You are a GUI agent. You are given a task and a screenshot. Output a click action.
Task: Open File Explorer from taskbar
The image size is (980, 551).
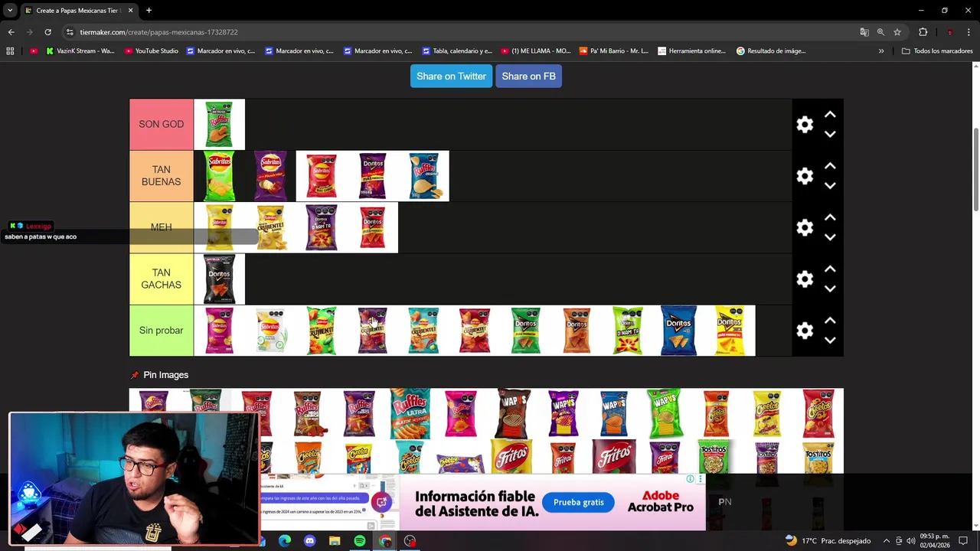coord(335,541)
